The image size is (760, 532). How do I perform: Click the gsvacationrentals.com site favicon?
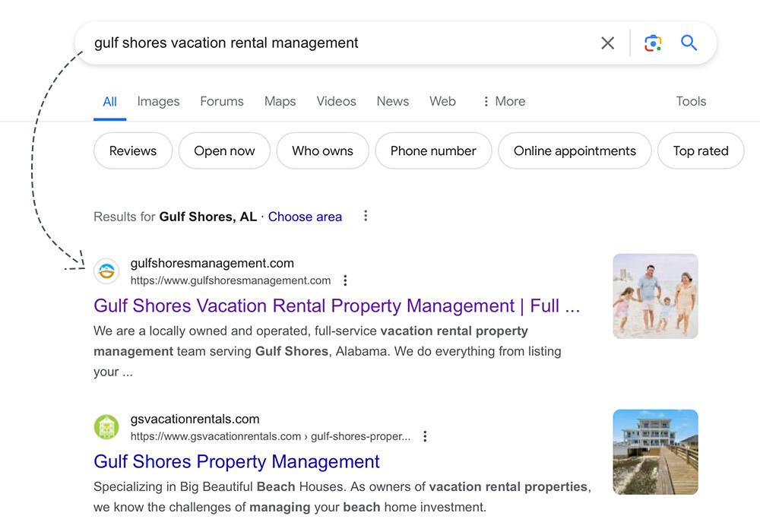click(106, 427)
